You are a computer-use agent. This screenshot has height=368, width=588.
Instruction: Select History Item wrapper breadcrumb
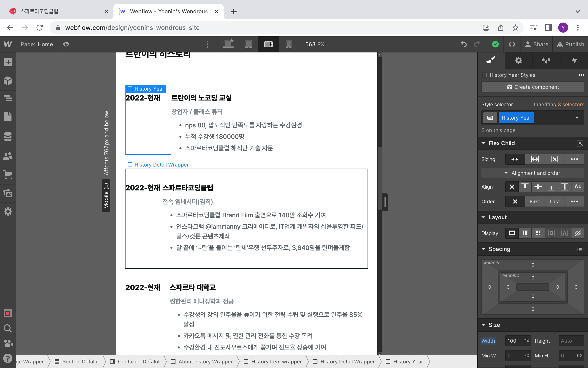pyautogui.click(x=273, y=361)
